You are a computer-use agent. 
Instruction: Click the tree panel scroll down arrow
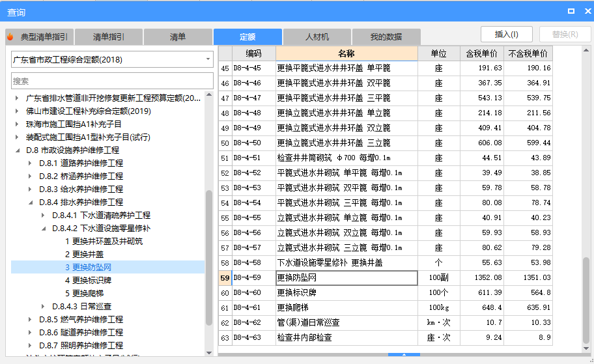click(208, 353)
